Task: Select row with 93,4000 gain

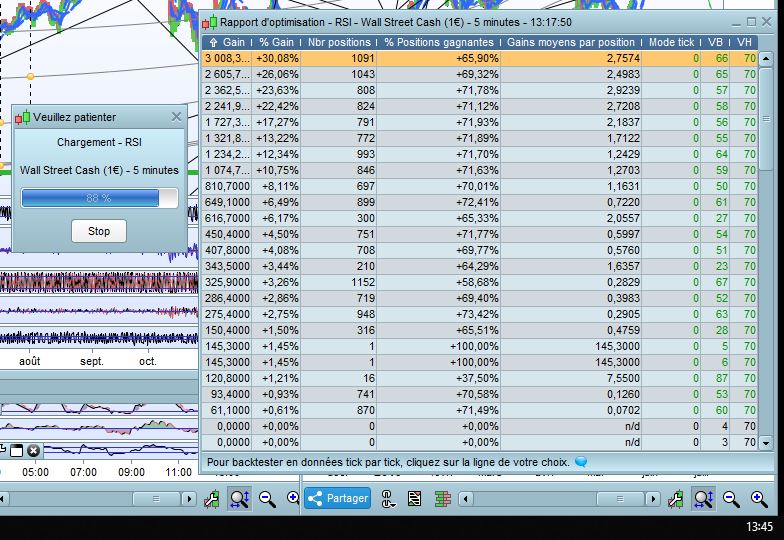Action: click(480, 394)
